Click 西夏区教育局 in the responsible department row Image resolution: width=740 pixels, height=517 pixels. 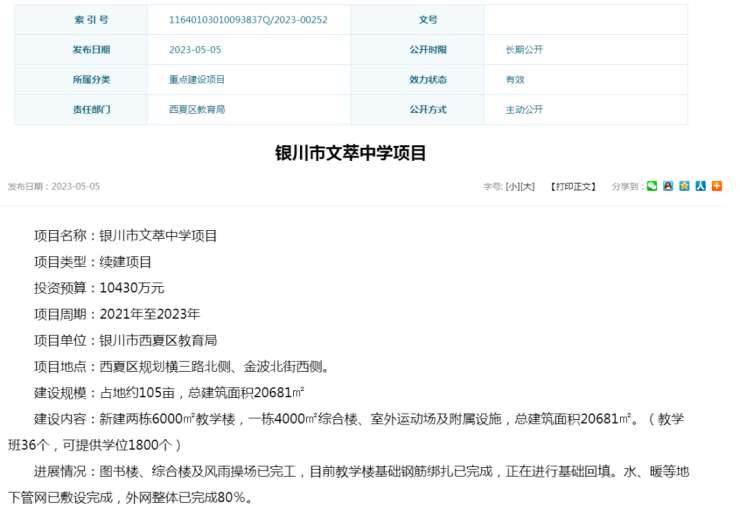[197, 110]
